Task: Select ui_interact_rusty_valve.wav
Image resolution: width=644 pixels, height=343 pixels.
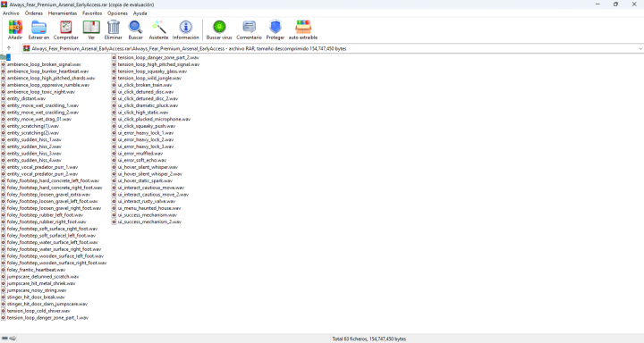Action: 144,201
